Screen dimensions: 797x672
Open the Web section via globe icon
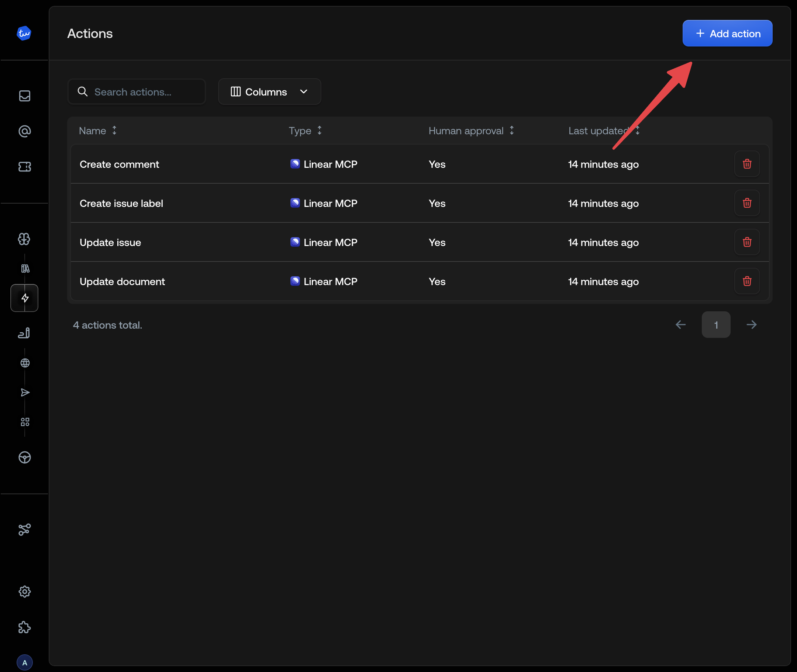tap(24, 362)
